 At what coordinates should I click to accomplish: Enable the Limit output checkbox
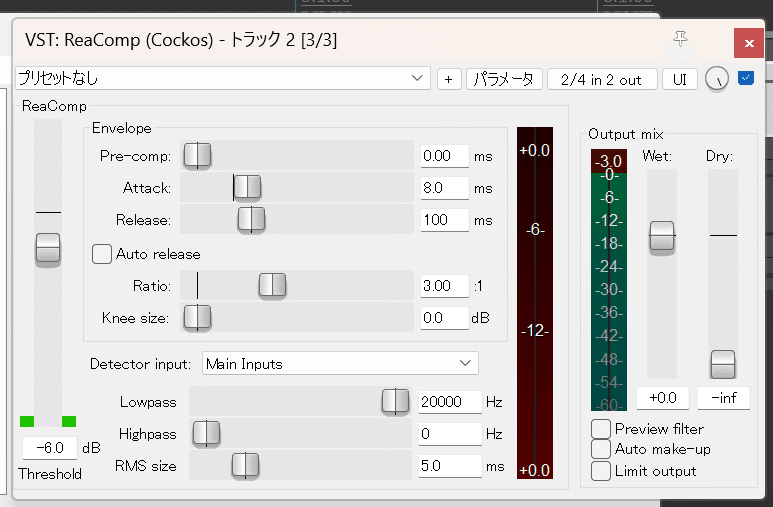click(601, 471)
